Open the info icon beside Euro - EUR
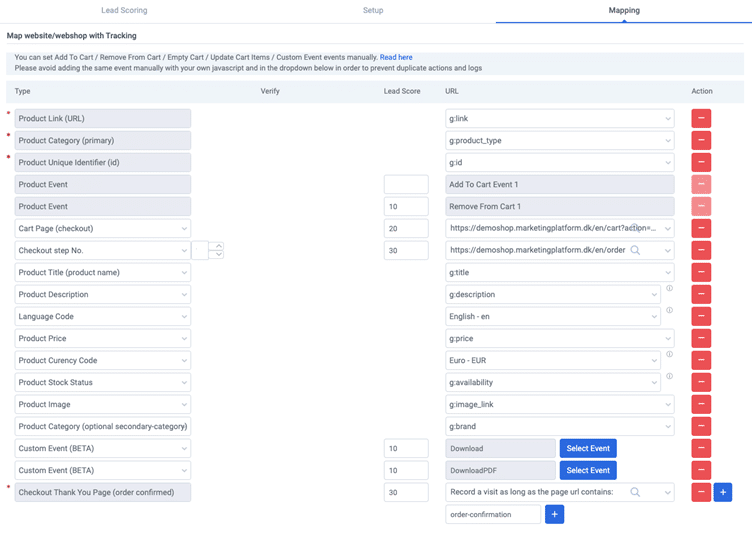The image size is (752, 534). pos(670,354)
